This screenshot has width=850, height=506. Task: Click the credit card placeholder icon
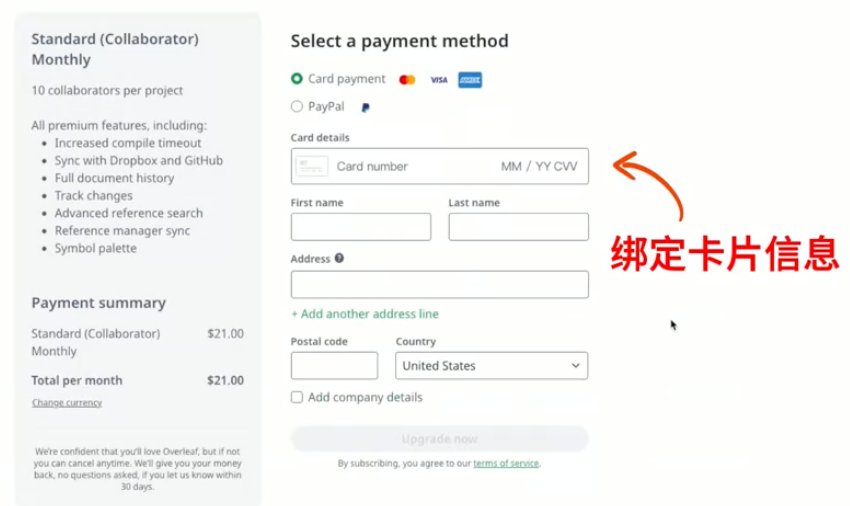(x=312, y=166)
